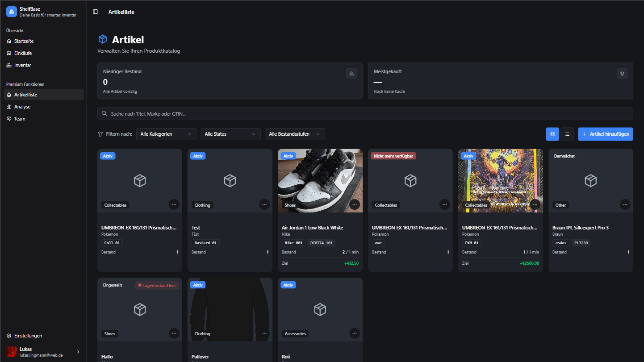Open the Alle Kategorien dropdown
The height and width of the screenshot is (362, 644).
pyautogui.click(x=166, y=134)
